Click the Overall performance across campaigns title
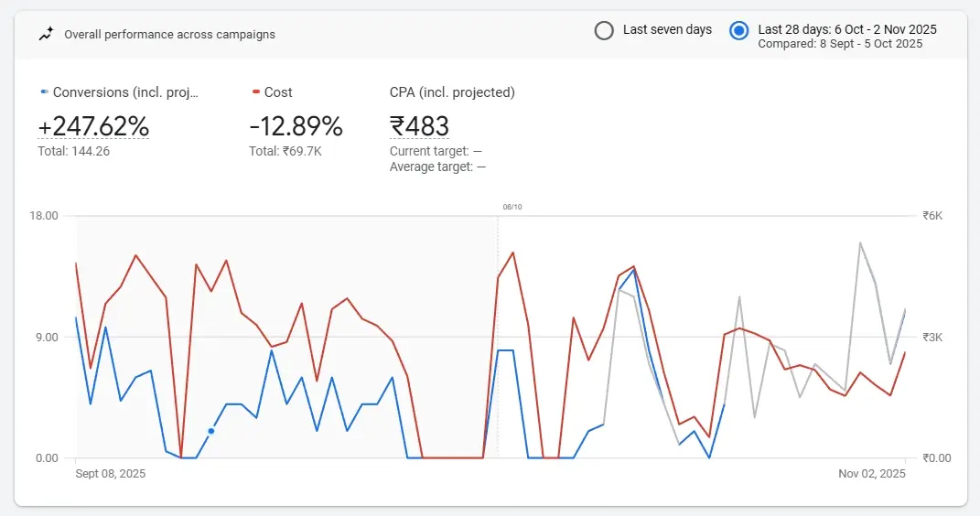 click(169, 35)
